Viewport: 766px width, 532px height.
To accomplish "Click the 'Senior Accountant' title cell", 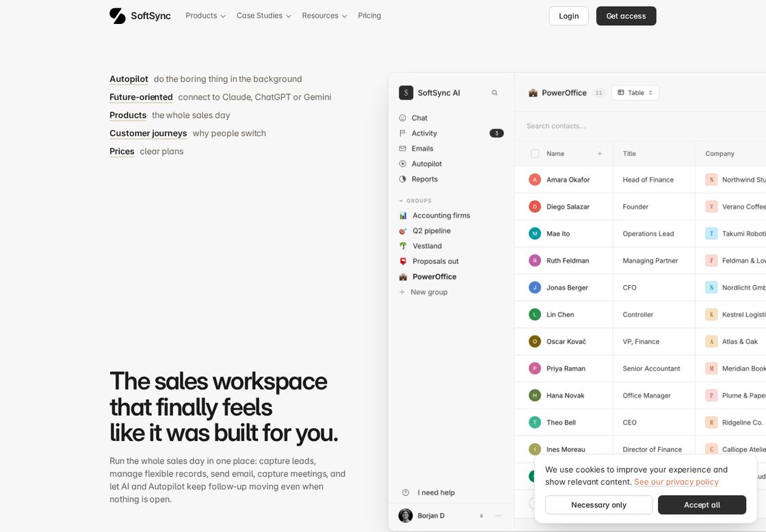I will (654, 369).
